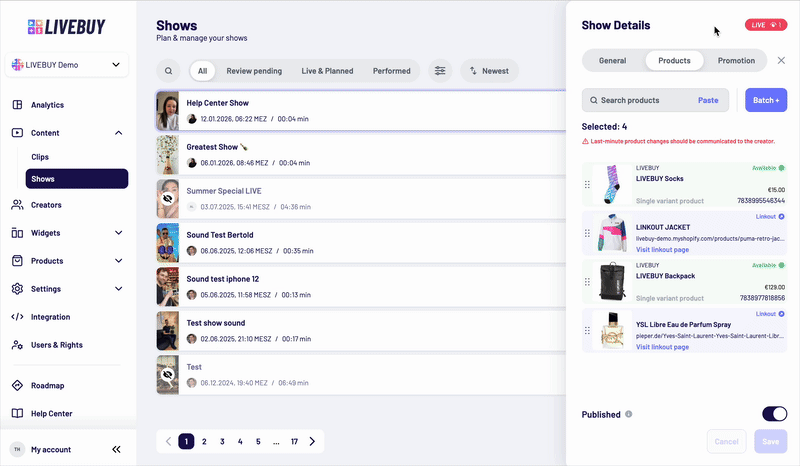Click info icon next to Published
Image resolution: width=800 pixels, height=466 pixels.
629,414
